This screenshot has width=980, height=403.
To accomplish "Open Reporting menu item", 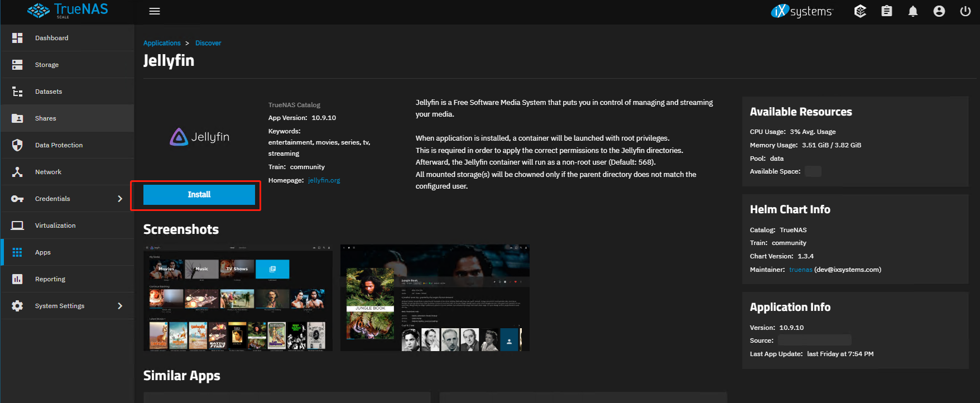I will (x=68, y=279).
